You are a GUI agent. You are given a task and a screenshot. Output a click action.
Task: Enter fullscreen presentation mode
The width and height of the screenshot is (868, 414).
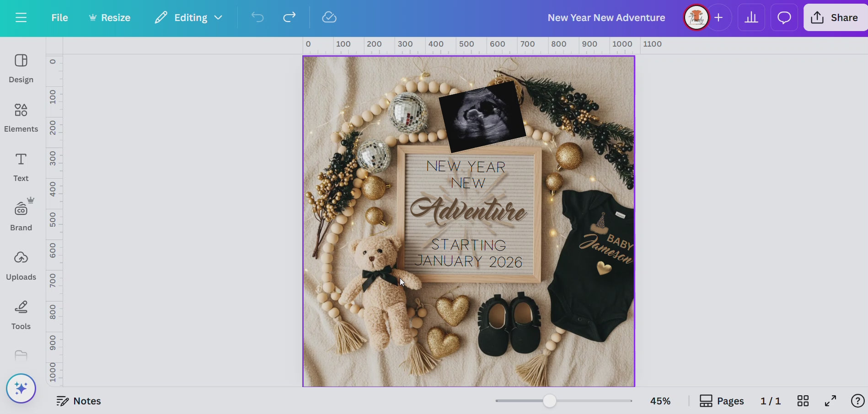click(x=830, y=401)
